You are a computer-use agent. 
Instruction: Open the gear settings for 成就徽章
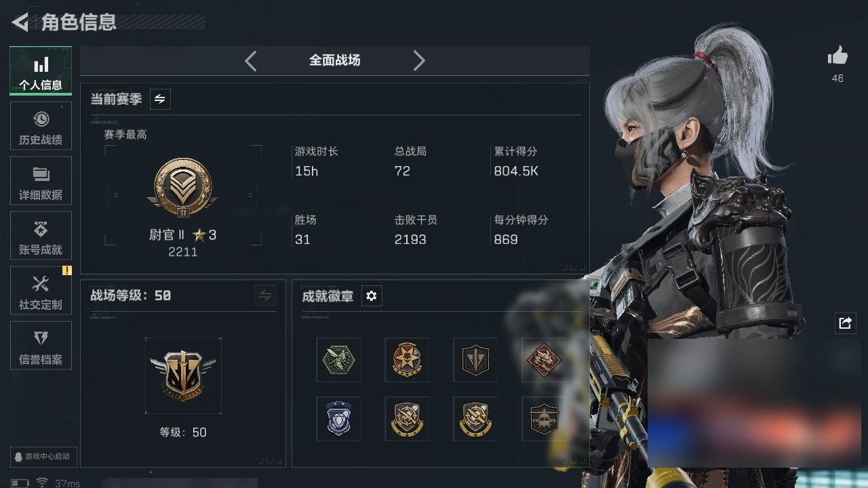click(372, 296)
